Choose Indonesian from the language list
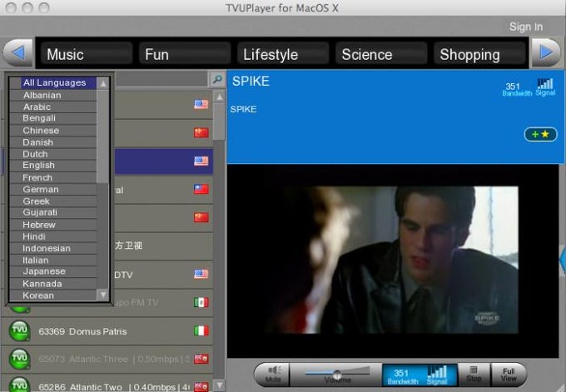 53,248
